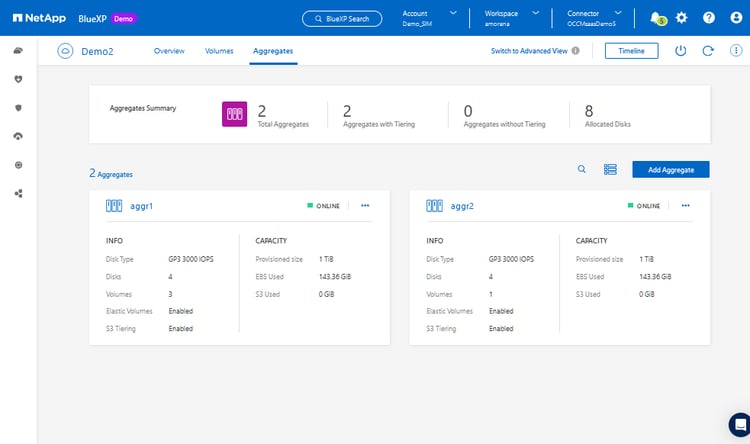Switch to the Overview tab
This screenshot has width=750, height=444.
click(x=169, y=50)
